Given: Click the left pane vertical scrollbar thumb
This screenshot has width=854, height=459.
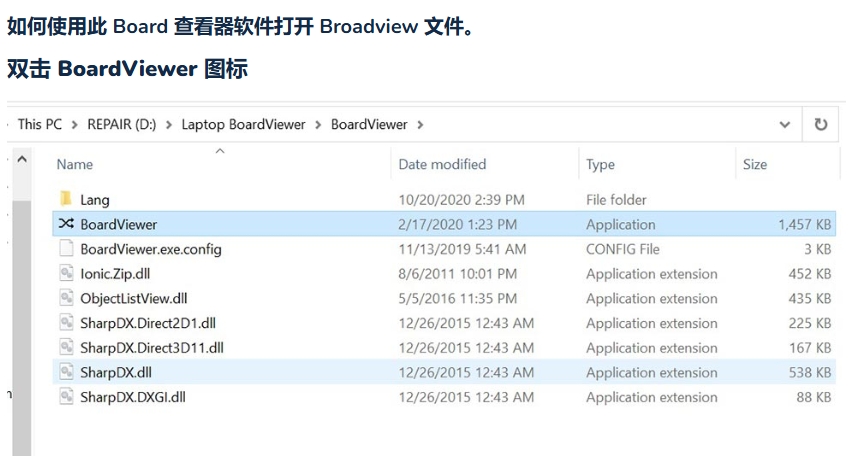Looking at the screenshot, I should (22, 328).
